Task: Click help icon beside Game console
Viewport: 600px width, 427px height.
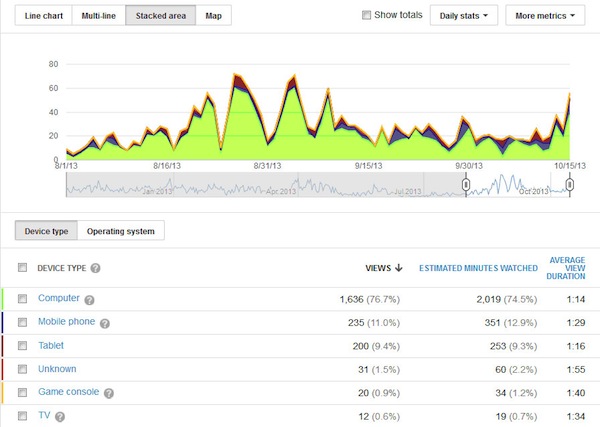Action: [106, 392]
